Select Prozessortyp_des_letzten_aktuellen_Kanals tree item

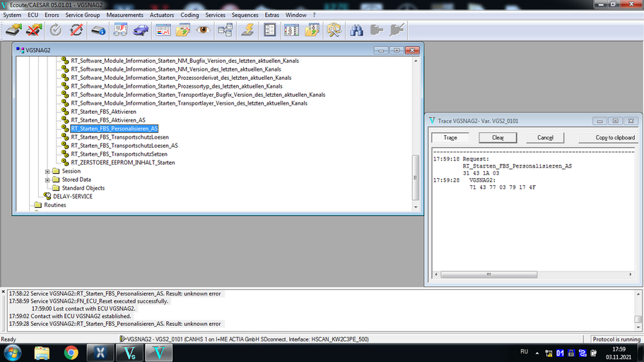(x=177, y=86)
